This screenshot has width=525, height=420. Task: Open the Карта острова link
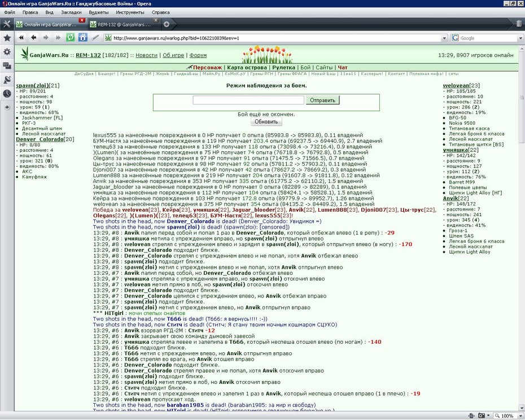[x=247, y=67]
